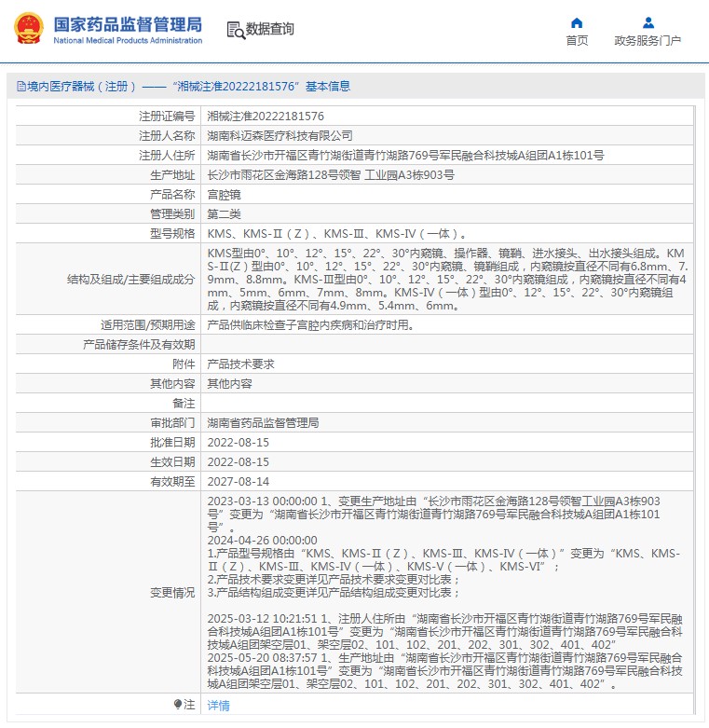Click the 注册人名称 row label
This screenshot has width=709, height=728.
point(167,135)
